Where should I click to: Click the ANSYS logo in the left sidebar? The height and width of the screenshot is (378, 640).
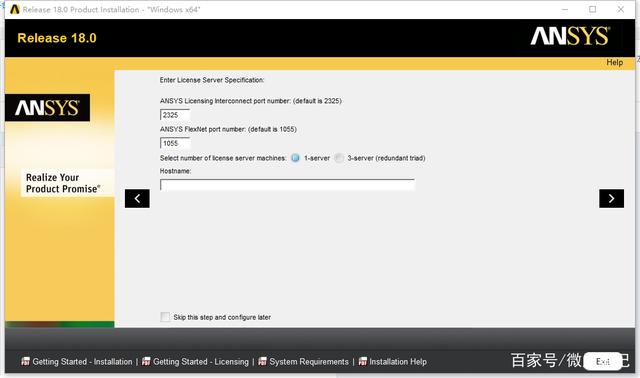tap(47, 108)
